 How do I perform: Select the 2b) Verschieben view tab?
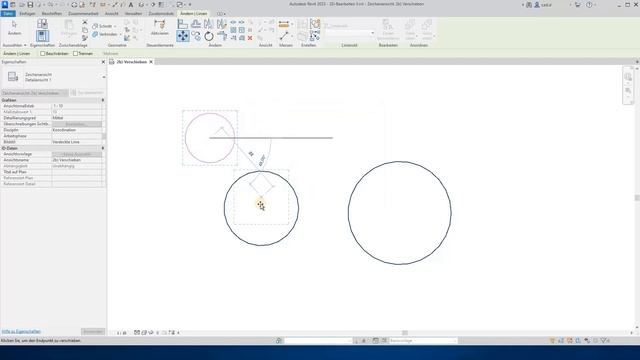coord(131,62)
